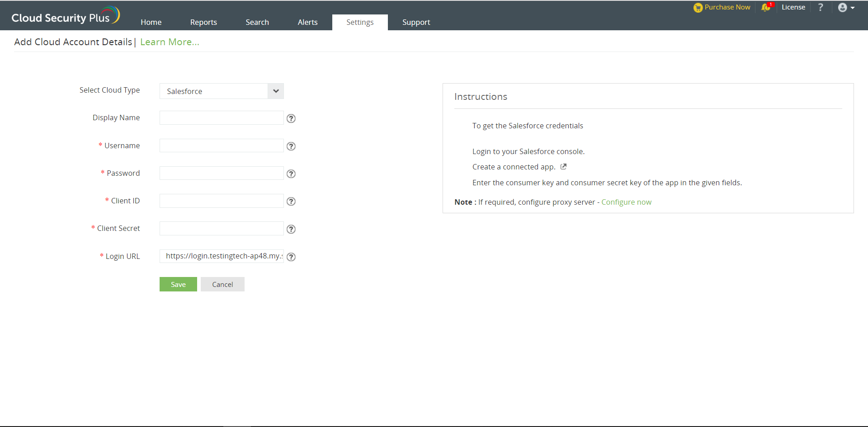This screenshot has height=427, width=868.
Task: Click the Configure now proxy link
Action: point(626,202)
